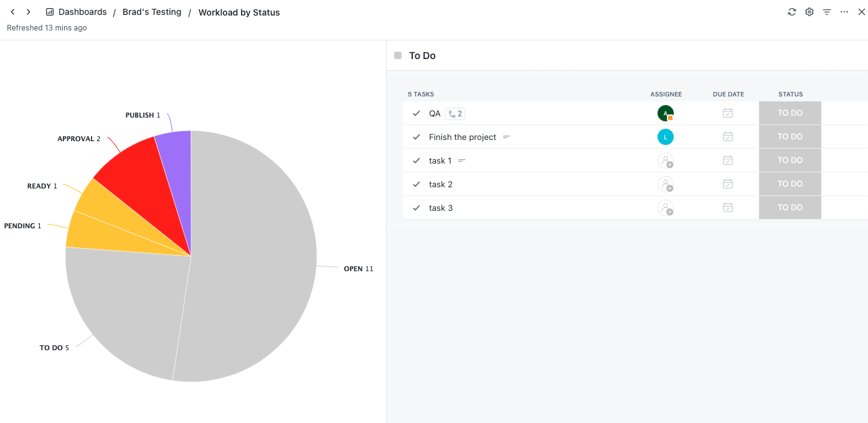Open the green avatar on the QA task
This screenshot has width=868, height=423.
(666, 113)
